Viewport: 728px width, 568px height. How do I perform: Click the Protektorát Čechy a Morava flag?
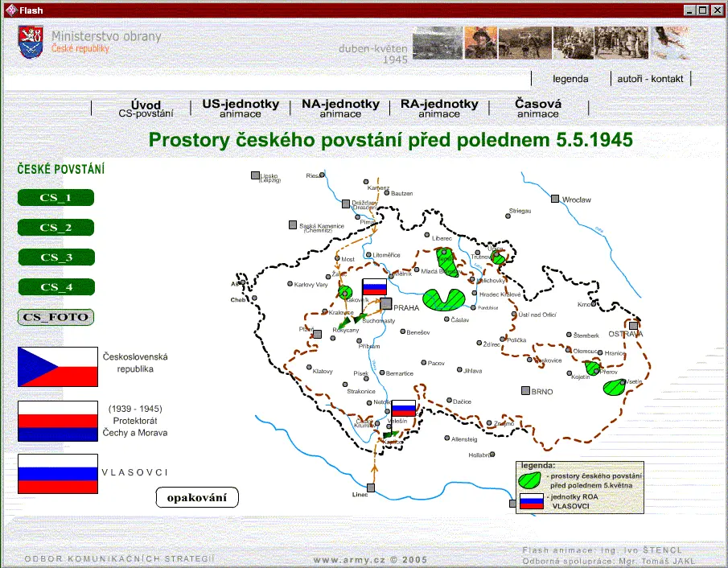coord(58,421)
